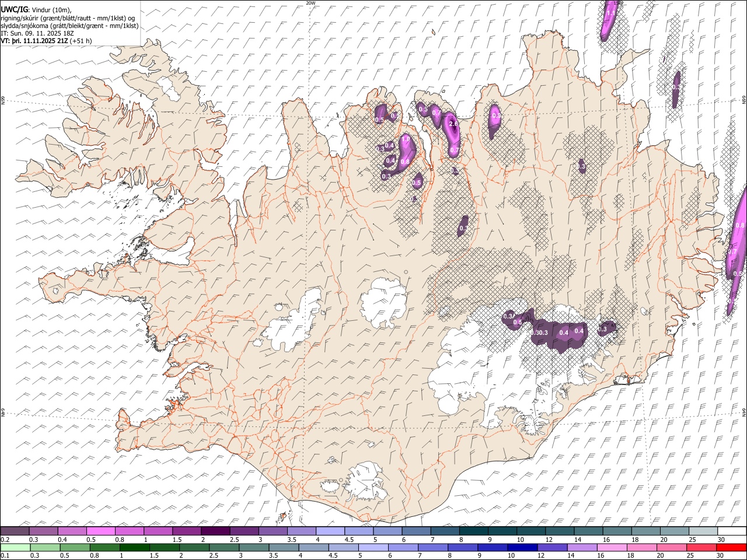Select the lavender top-row swatch between 4 and 4.5
Screen dimensions: 747x560
(x=330, y=531)
